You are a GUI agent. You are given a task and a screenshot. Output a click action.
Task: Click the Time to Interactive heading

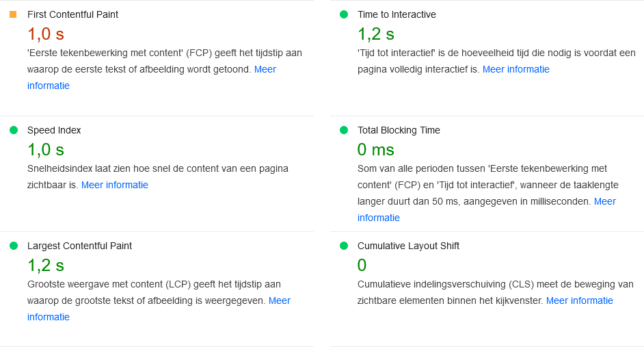[x=397, y=14]
